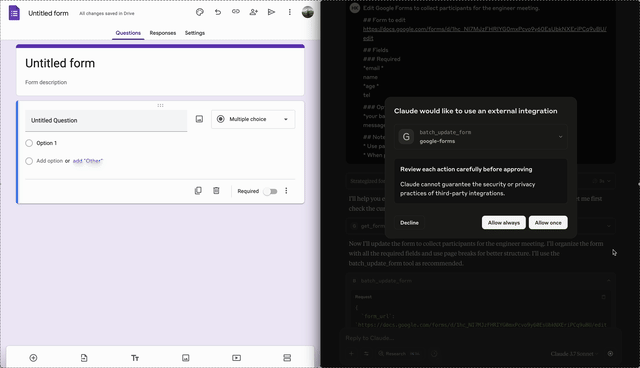This screenshot has width=640, height=368.
Task: Switch to the Questions tab
Action: (x=128, y=33)
